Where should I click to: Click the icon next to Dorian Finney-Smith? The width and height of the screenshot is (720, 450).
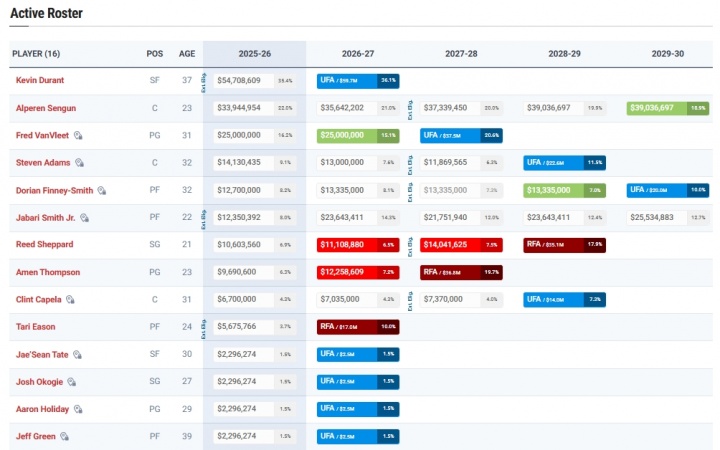pos(102,190)
